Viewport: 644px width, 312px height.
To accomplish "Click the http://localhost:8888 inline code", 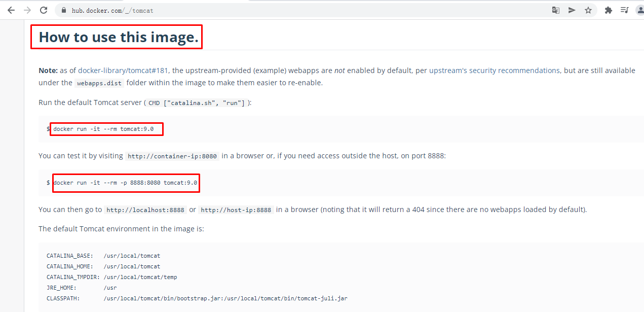I will click(x=145, y=210).
